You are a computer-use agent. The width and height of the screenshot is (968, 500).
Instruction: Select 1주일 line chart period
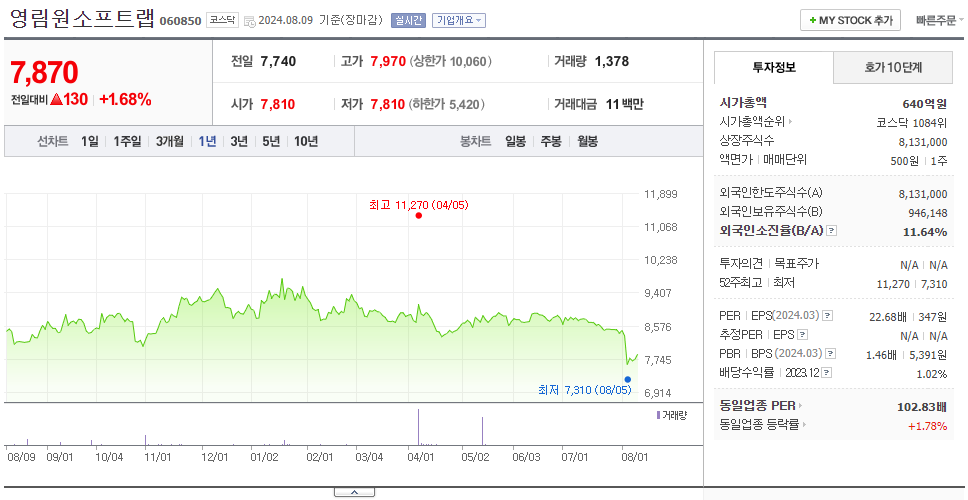point(127,141)
